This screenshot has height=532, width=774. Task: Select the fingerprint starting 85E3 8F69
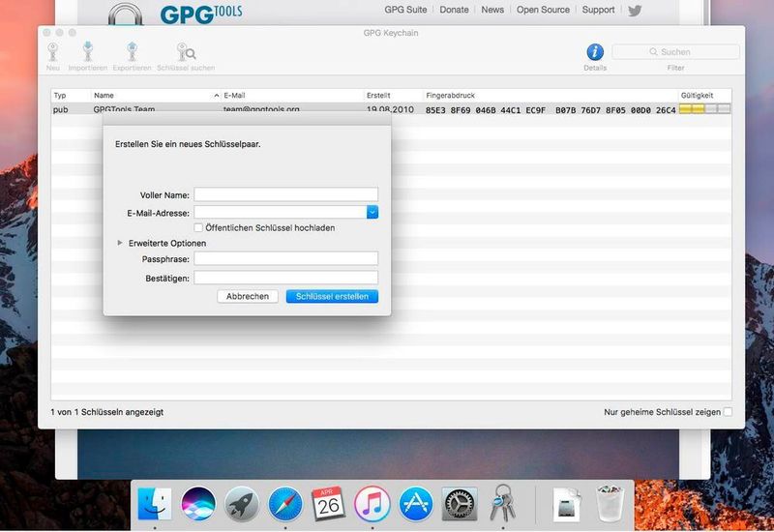point(551,110)
